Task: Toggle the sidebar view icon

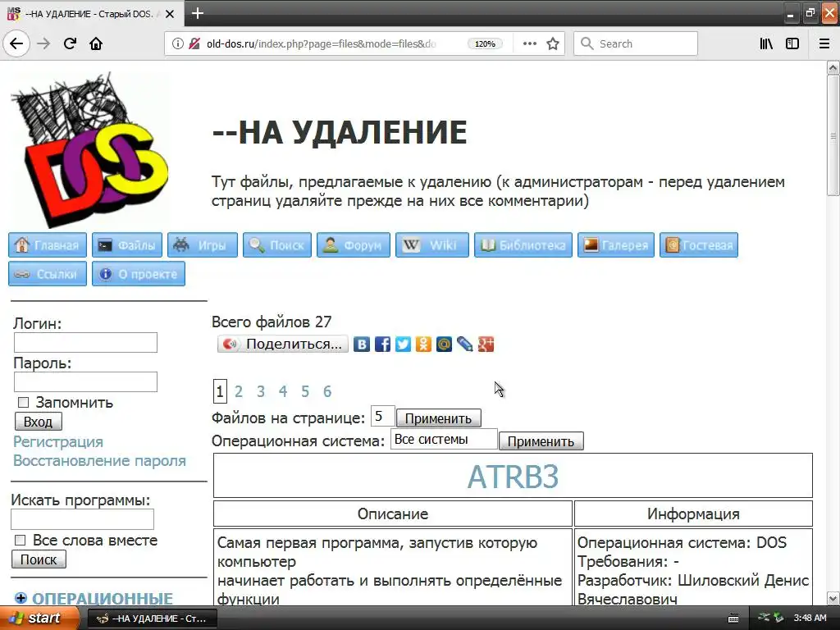Action: pos(792,43)
